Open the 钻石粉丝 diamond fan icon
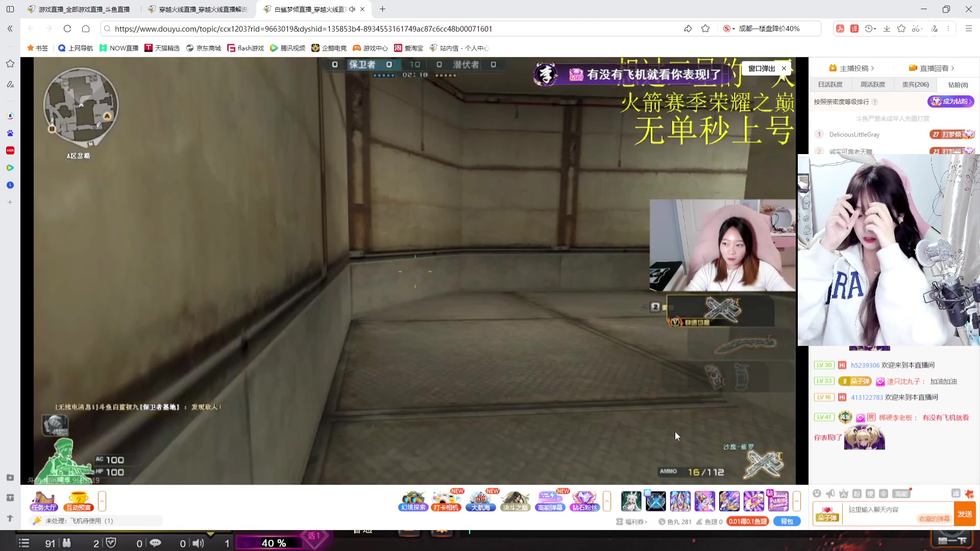This screenshot has height=551, width=980. click(x=584, y=501)
